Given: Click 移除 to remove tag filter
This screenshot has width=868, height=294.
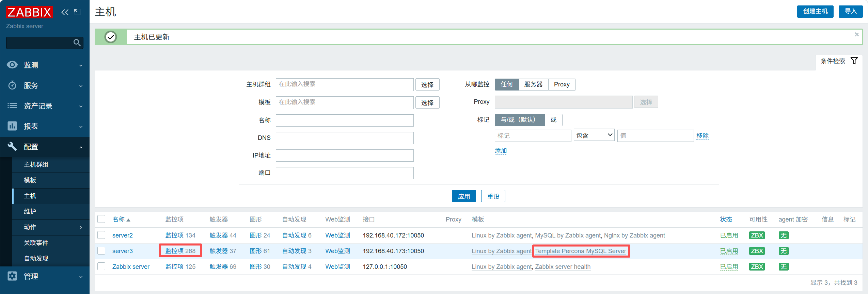Looking at the screenshot, I should pyautogui.click(x=703, y=135).
